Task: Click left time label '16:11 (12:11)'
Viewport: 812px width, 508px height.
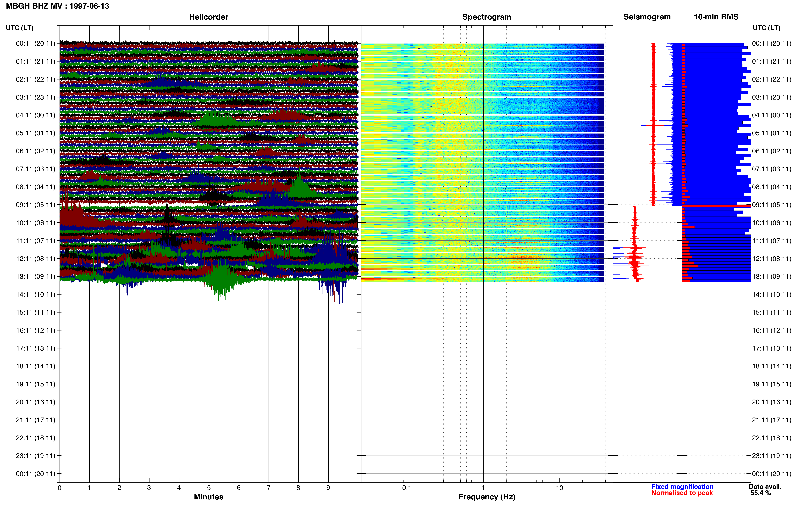Action: 36,330
